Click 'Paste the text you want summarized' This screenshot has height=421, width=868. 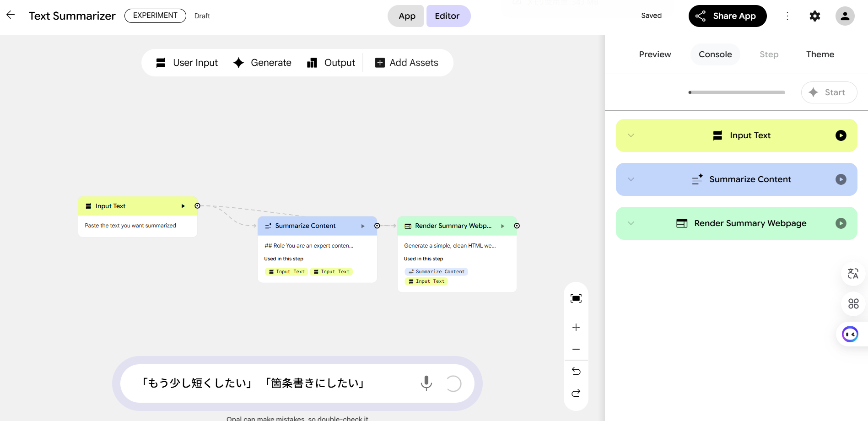pos(130,226)
